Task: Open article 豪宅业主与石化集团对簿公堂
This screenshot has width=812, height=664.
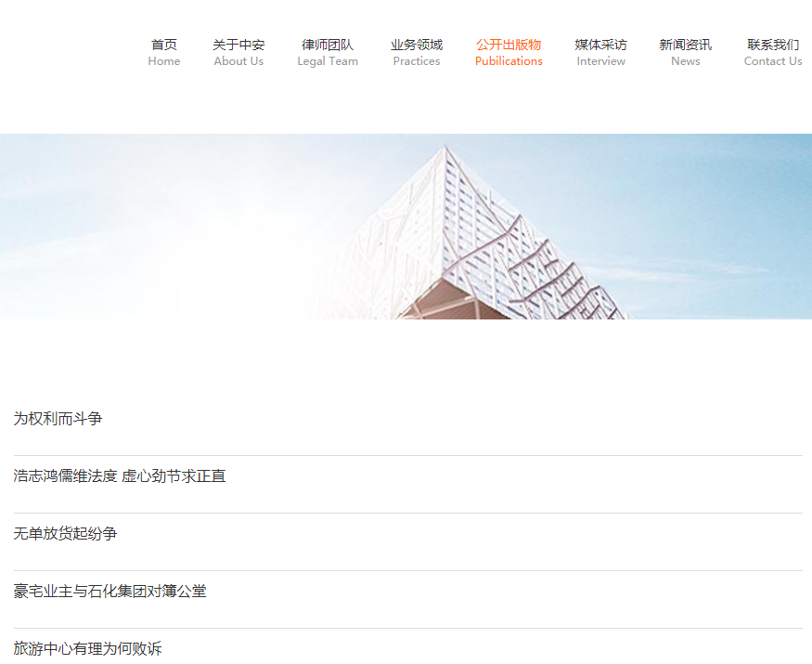Action: tap(110, 591)
